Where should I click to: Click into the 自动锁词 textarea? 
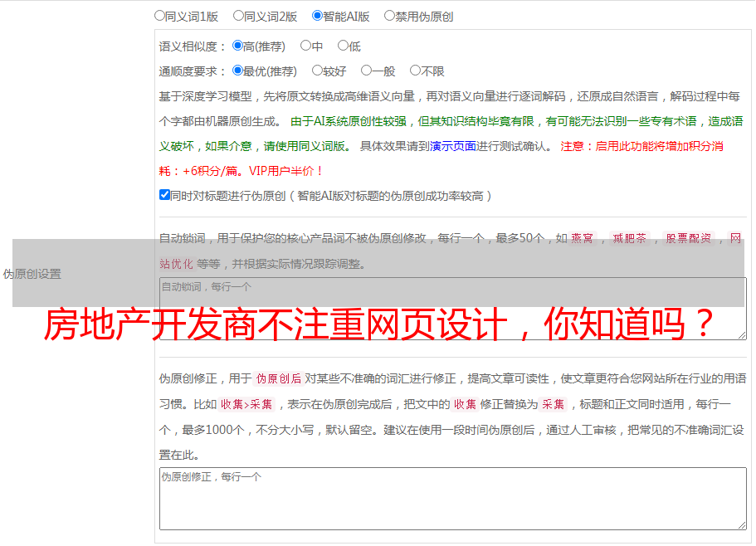[453, 309]
